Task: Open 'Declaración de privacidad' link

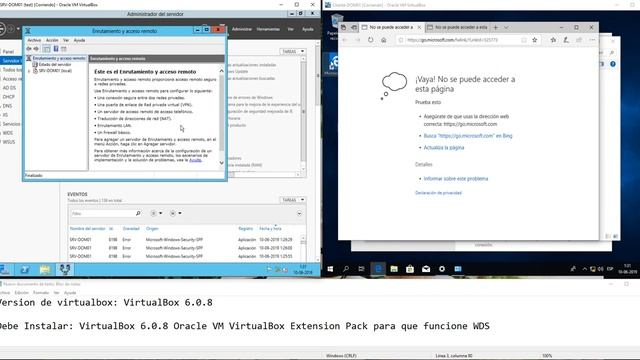Action: [438, 193]
